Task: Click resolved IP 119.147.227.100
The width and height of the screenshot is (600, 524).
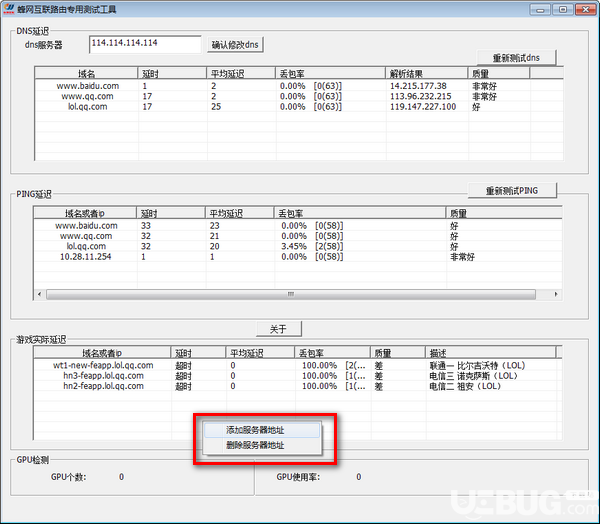Action: [x=423, y=106]
